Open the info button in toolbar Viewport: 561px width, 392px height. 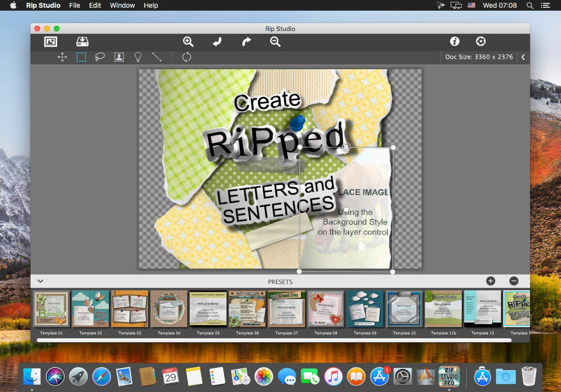(455, 42)
